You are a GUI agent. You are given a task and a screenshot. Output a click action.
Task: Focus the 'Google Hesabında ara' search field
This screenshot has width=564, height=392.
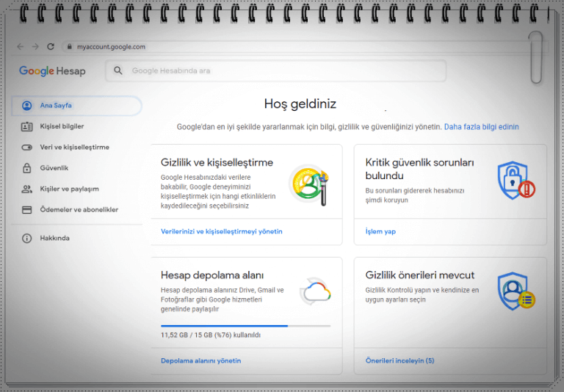pyautogui.click(x=276, y=70)
